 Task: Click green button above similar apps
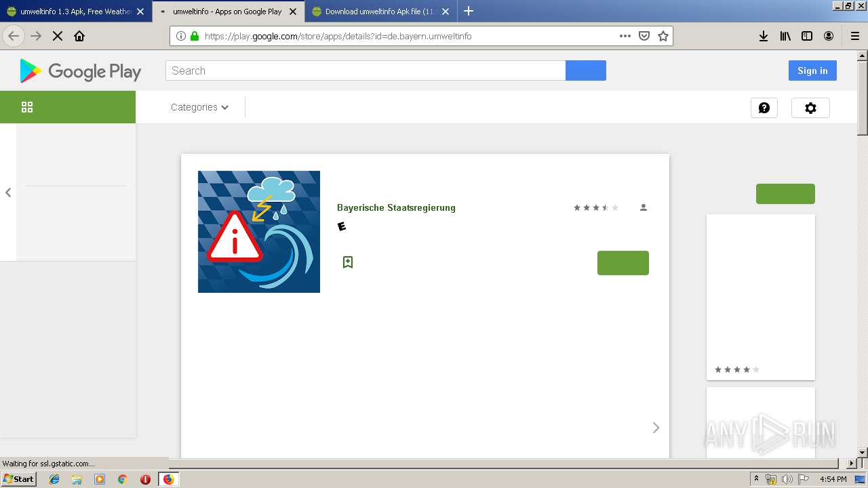[785, 194]
